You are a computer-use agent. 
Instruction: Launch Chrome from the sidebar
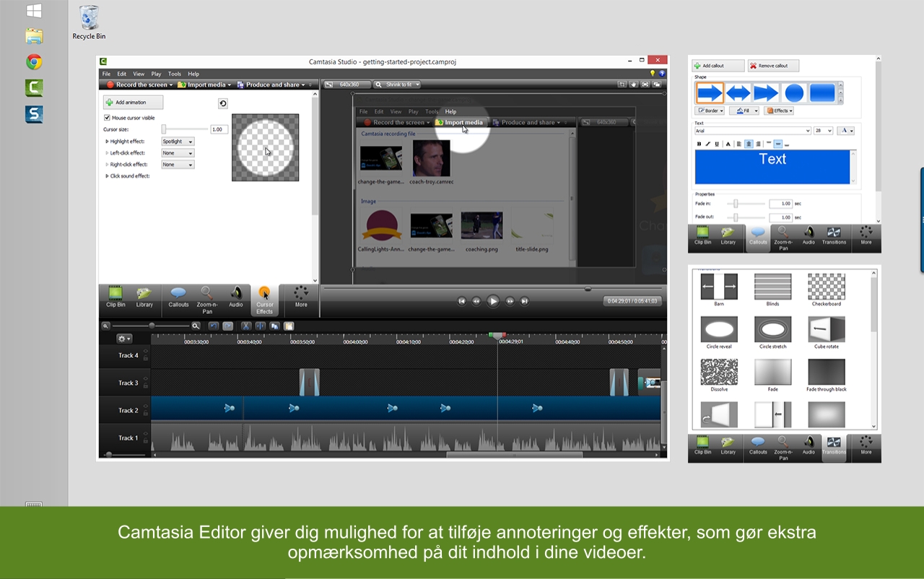pos(34,62)
